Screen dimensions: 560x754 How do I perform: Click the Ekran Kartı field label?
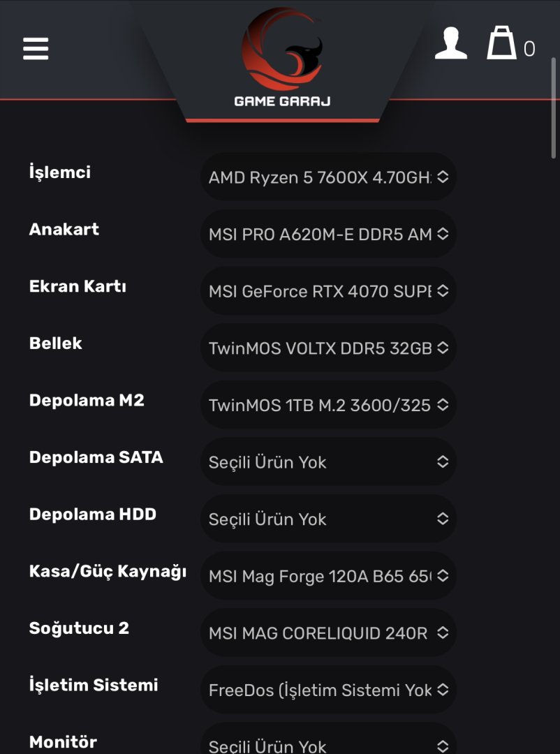(x=78, y=286)
